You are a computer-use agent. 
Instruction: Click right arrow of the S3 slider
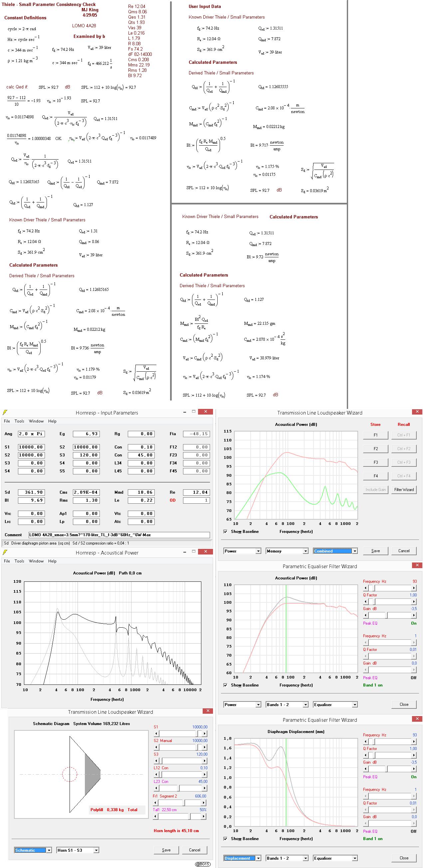[205, 761]
